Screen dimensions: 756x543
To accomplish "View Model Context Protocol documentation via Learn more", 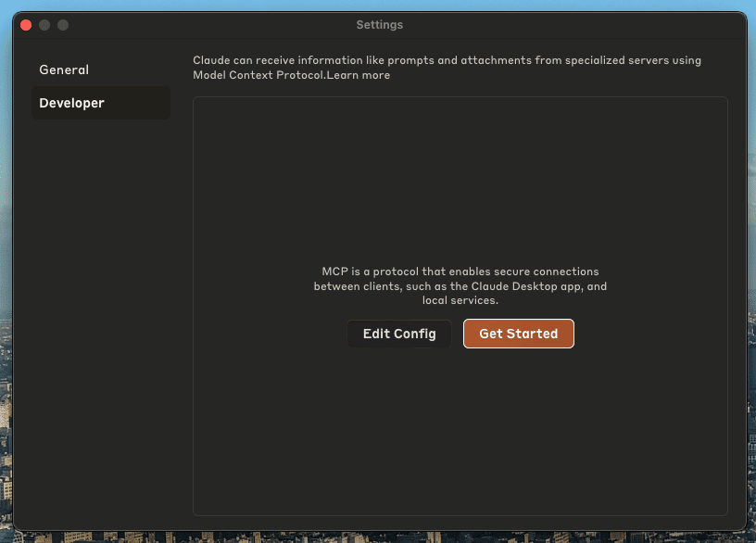I will tap(359, 75).
